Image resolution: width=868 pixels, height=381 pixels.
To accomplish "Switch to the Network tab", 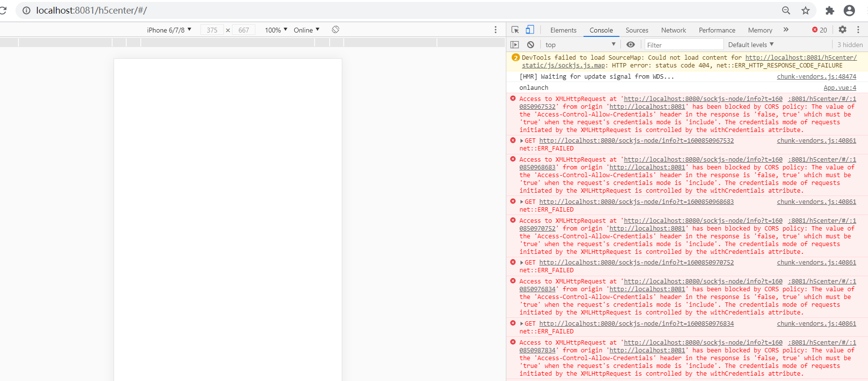I will (673, 30).
